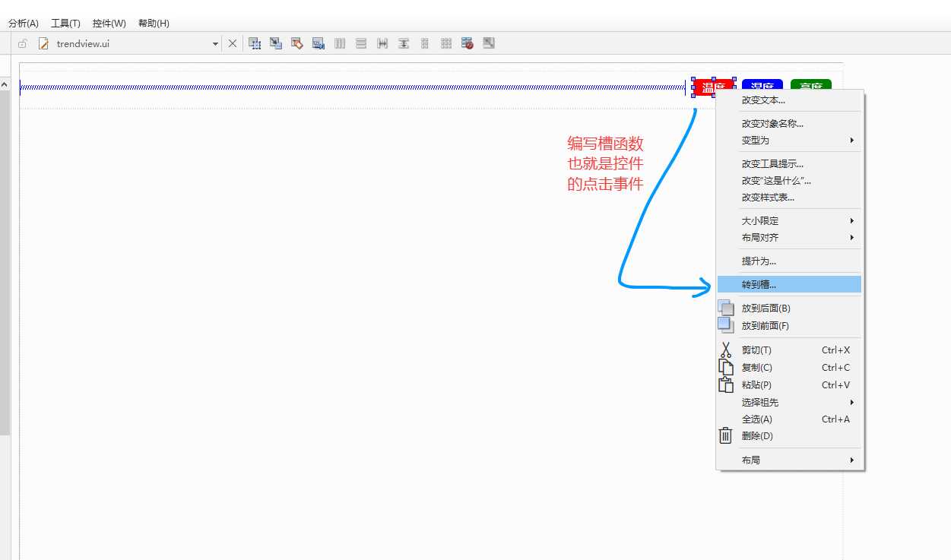Click the left panel scrollbar up arrow
The image size is (951, 560).
(5, 84)
